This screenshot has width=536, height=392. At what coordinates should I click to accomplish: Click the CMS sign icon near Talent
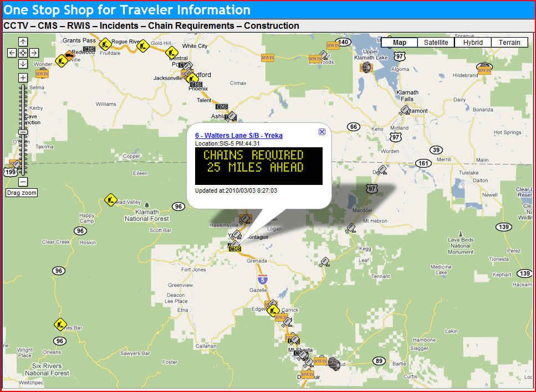coord(221,106)
